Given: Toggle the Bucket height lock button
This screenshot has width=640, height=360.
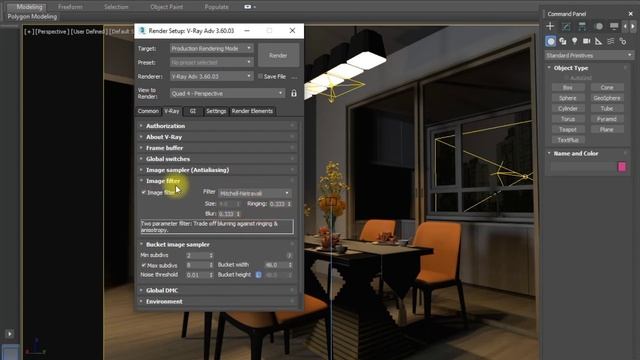Looking at the screenshot, I should [x=258, y=275].
